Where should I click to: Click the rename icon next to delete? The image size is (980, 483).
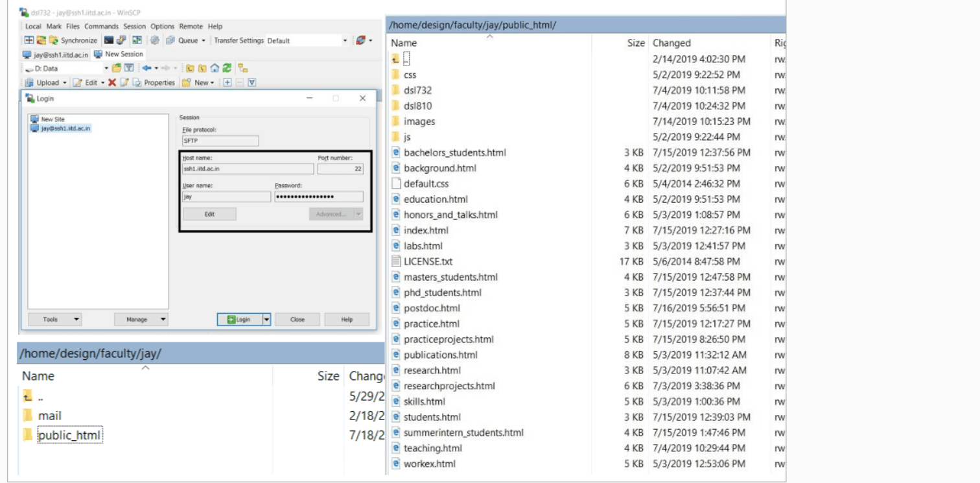click(124, 83)
